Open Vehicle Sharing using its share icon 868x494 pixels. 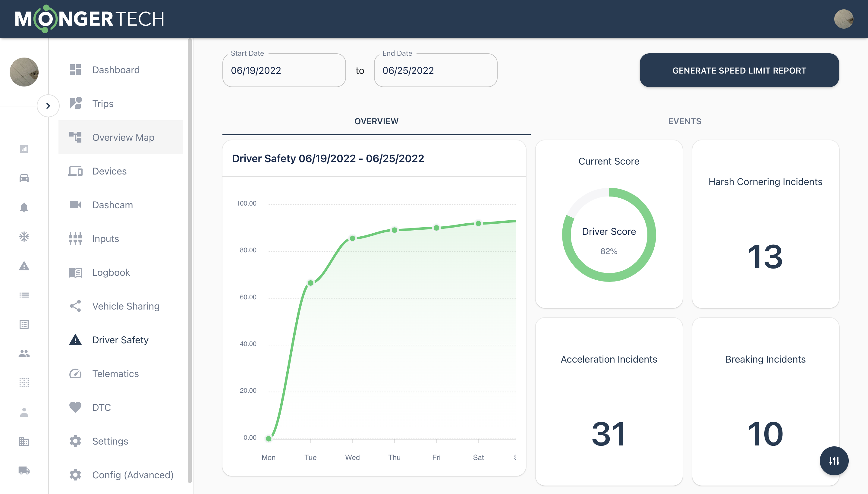75,306
